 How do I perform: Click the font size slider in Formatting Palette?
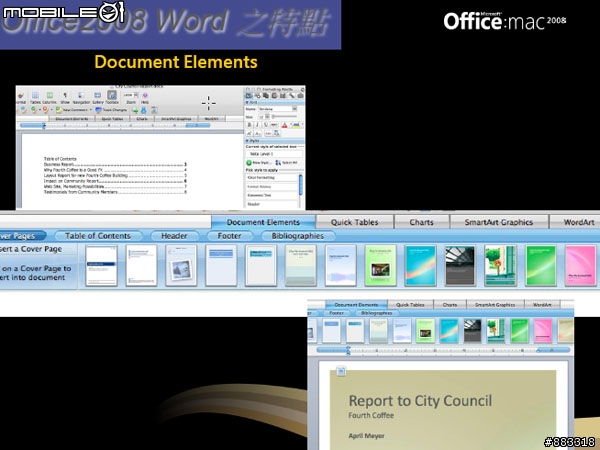pos(284,116)
